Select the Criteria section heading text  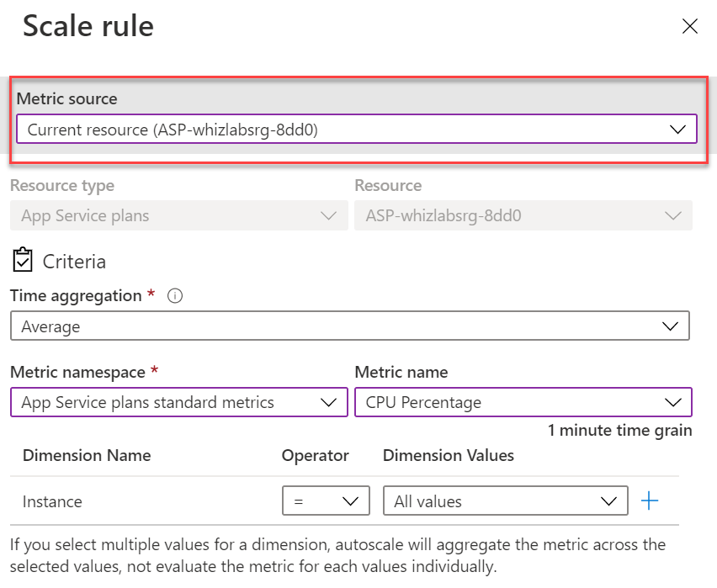(x=74, y=262)
